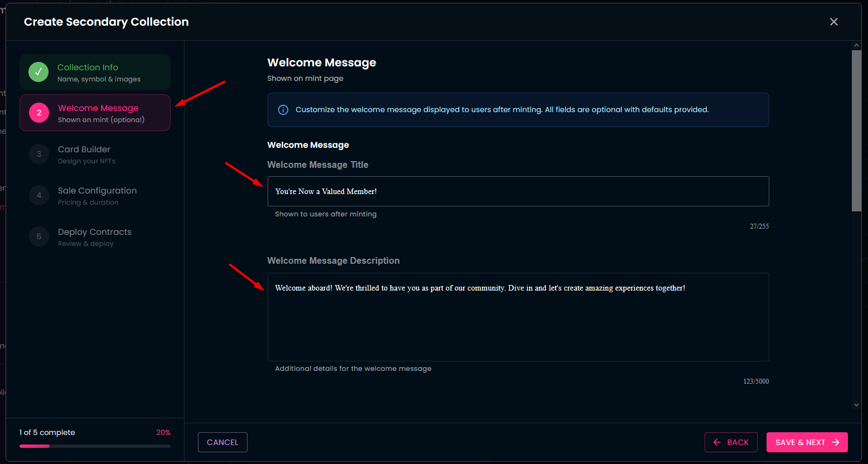The width and height of the screenshot is (868, 464).
Task: Close the Create Secondary Collection dialog
Action: pos(833,22)
